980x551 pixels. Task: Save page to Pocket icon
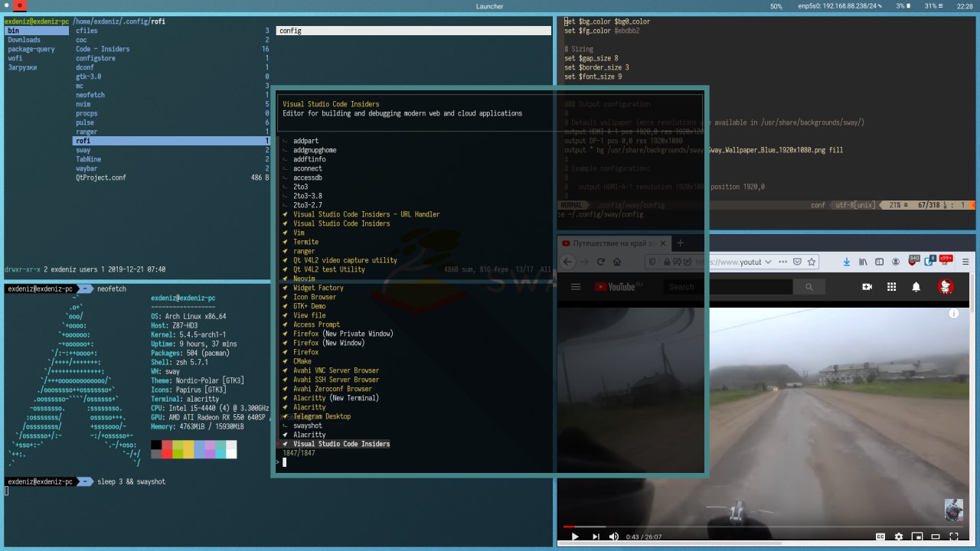(x=797, y=262)
